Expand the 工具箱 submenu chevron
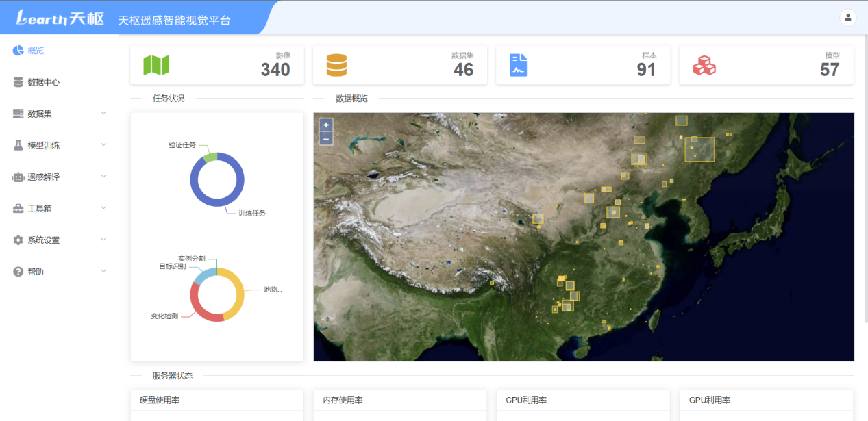Image resolution: width=868 pixels, height=421 pixels. pos(103,207)
